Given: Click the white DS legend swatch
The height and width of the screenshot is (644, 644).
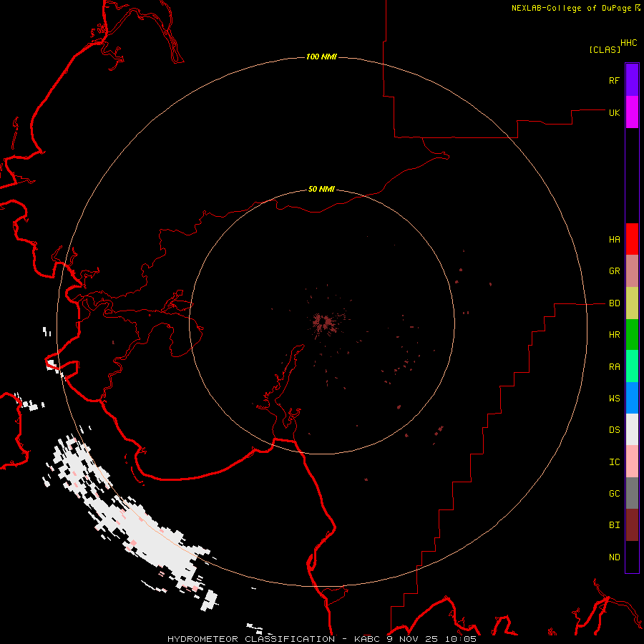Looking at the screenshot, I should (632, 429).
